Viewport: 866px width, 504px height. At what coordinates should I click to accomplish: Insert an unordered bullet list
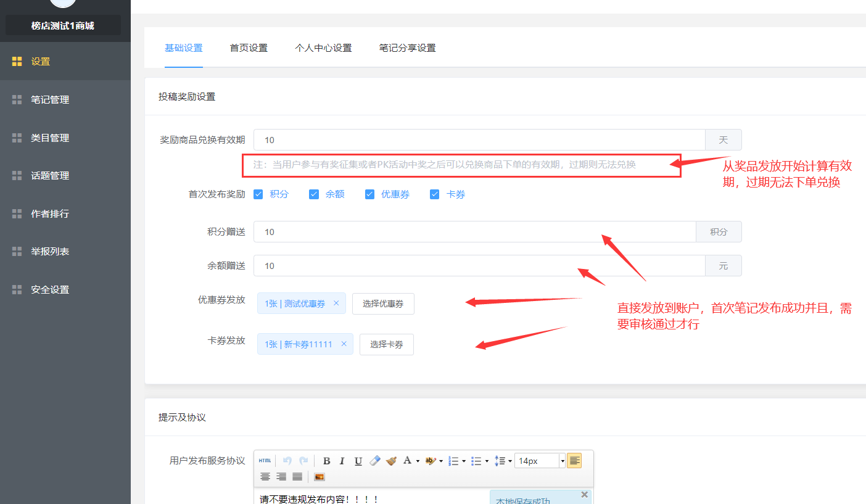476,461
